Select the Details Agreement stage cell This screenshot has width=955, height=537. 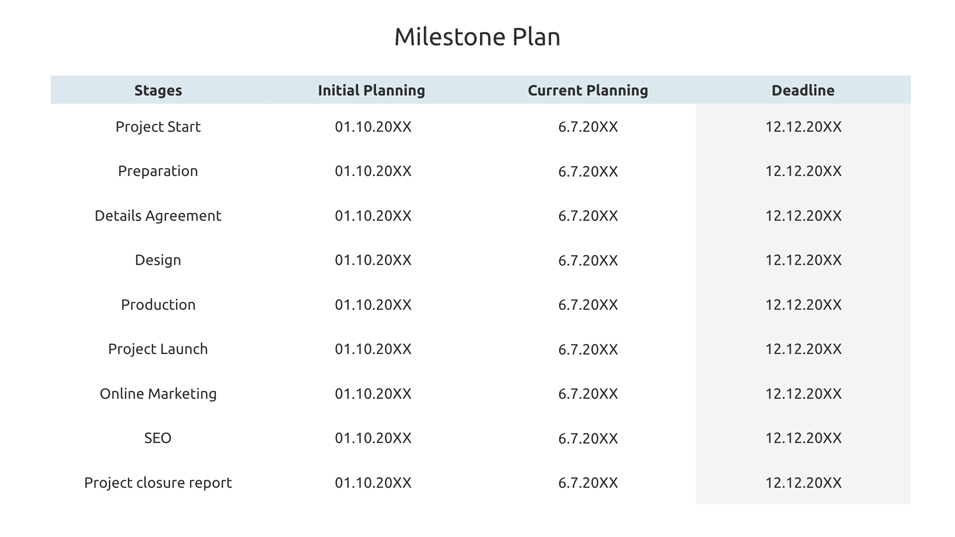158,216
